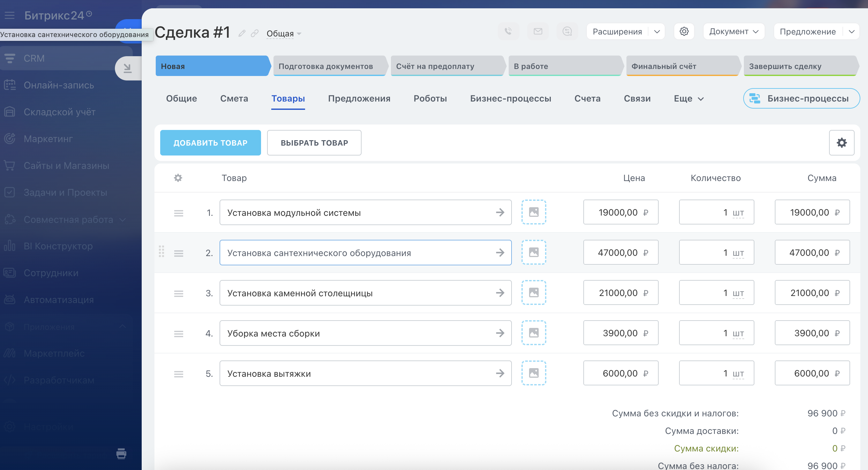Image resolution: width=868 pixels, height=470 pixels.
Task: Open the Документ dropdown menu
Action: 734,31
